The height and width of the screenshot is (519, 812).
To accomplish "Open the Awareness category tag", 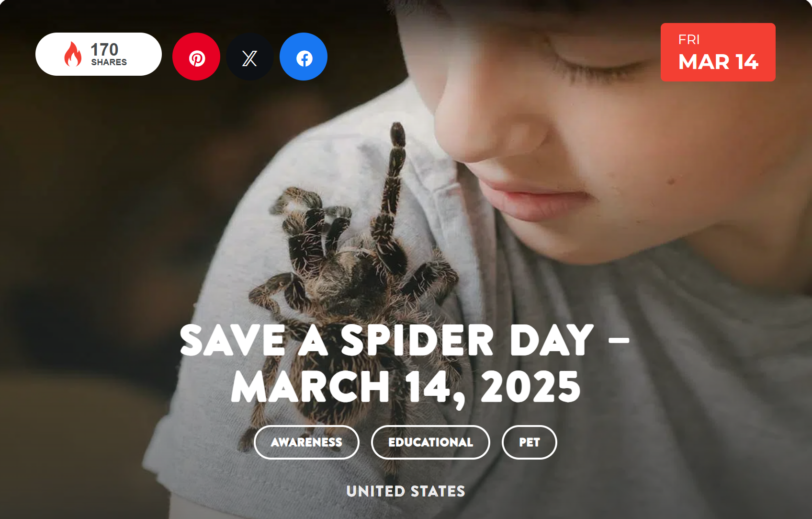I will tap(306, 442).
